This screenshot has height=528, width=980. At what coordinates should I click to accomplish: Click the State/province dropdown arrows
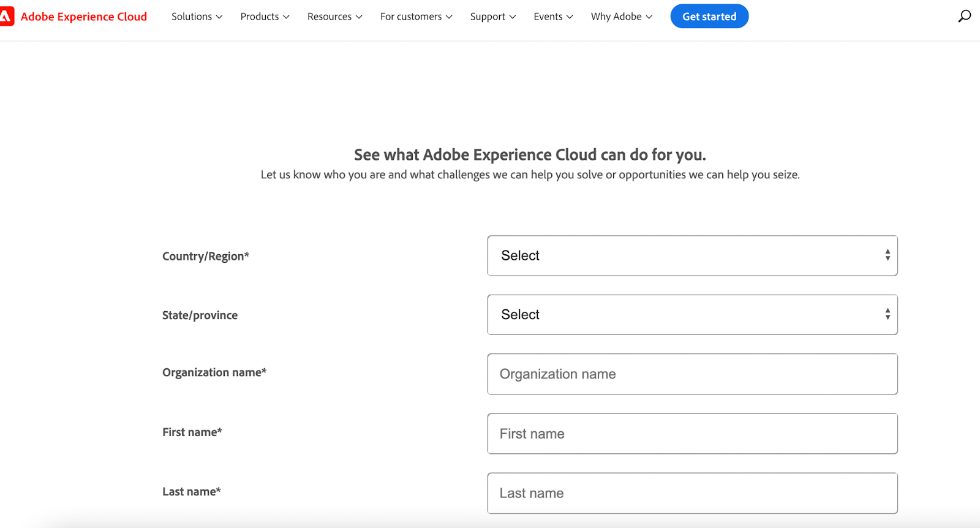[x=888, y=315]
